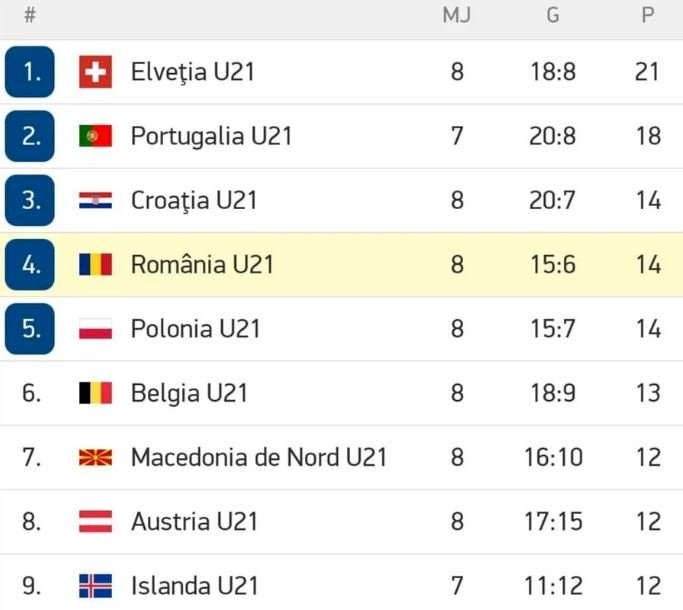This screenshot has width=683, height=610.
Task: Click the MJ column header
Action: click(456, 15)
